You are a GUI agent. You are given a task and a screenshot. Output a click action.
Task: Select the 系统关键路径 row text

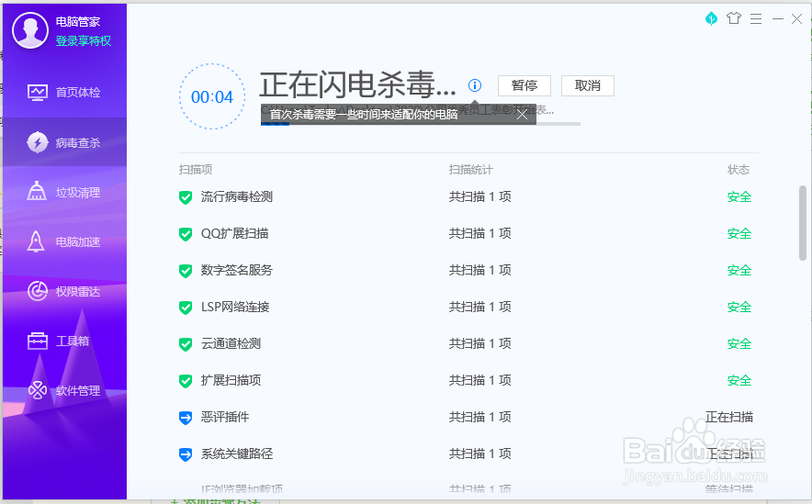point(237,454)
